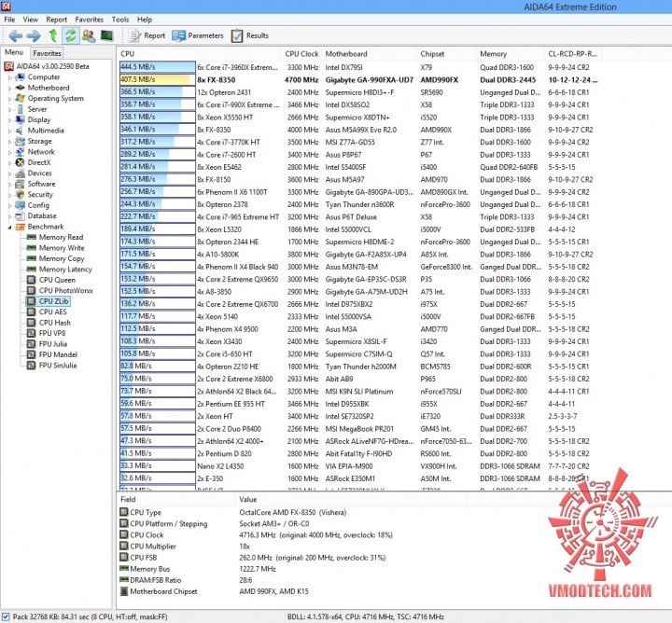The height and width of the screenshot is (623, 672).
Task: Select the Database node icon
Action: (x=21, y=216)
